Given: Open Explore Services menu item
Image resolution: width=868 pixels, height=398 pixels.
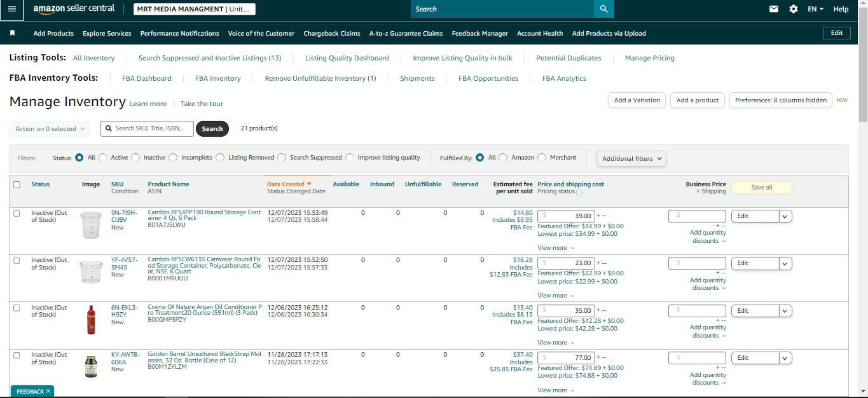Looking at the screenshot, I should pyautogui.click(x=107, y=33).
